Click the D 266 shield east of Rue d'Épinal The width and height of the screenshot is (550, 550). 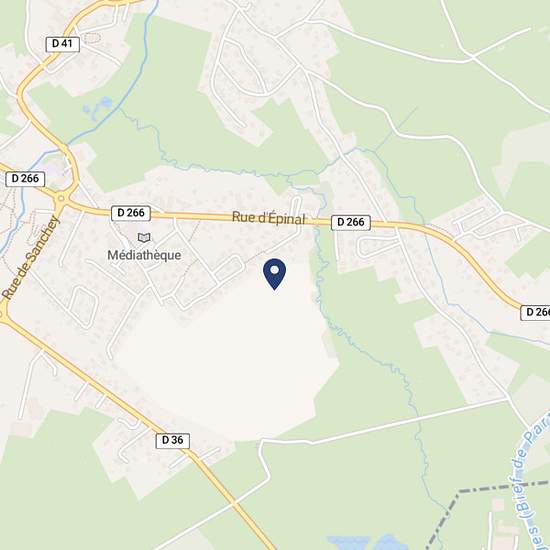click(351, 222)
